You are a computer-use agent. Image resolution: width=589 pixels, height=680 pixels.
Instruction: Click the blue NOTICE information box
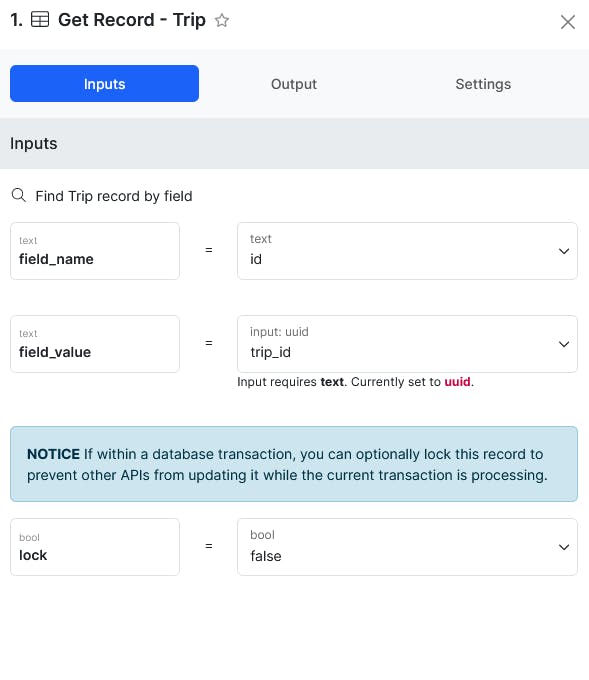click(294, 464)
